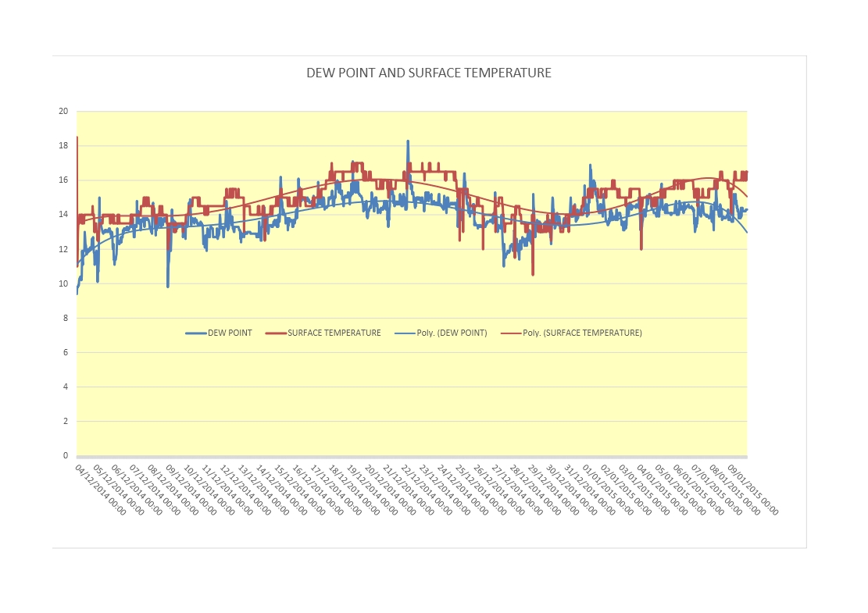Select the y-axis label 10

click(63, 283)
